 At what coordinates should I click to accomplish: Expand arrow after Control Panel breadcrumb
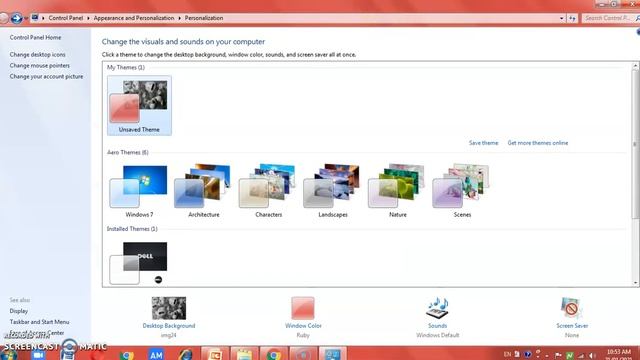tap(88, 18)
